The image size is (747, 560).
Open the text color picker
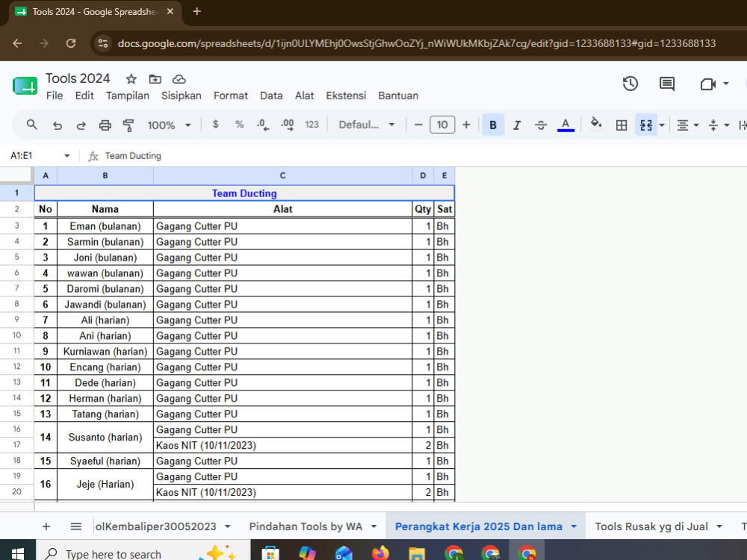565,125
